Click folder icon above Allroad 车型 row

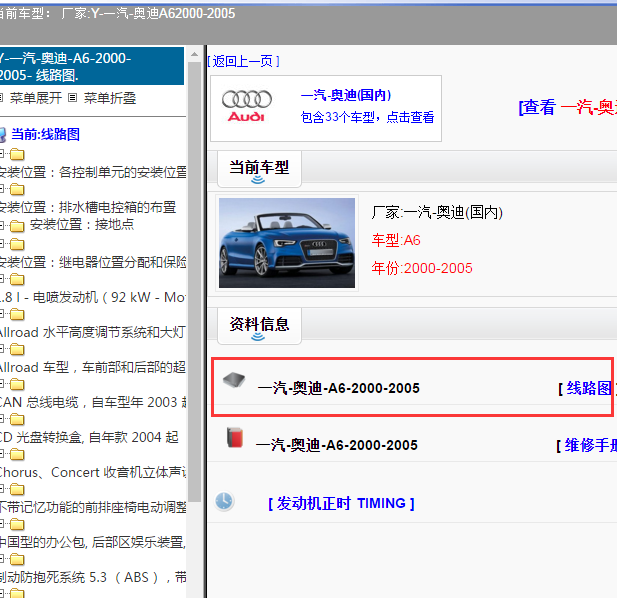click(17, 350)
